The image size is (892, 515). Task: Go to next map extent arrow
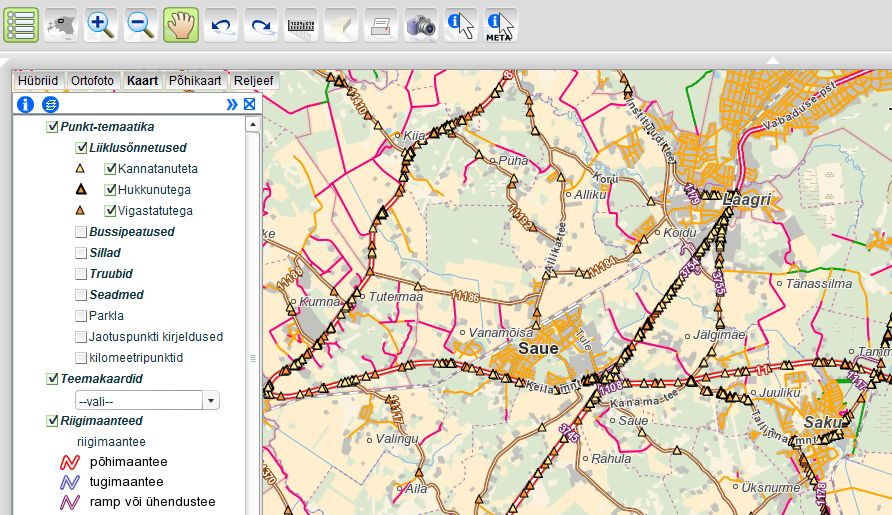coord(261,25)
